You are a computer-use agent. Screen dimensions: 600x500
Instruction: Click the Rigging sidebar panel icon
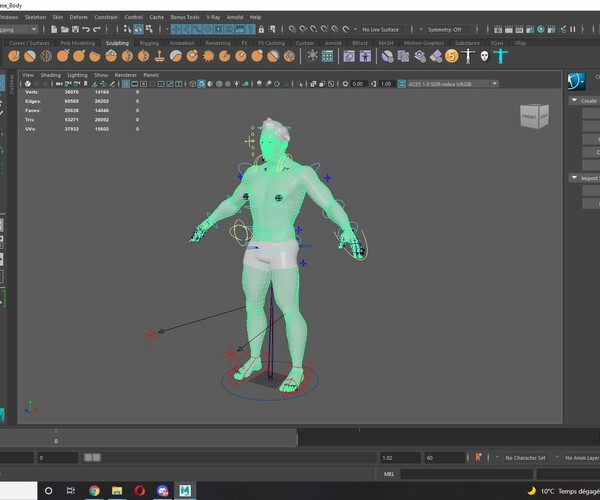click(x=576, y=81)
